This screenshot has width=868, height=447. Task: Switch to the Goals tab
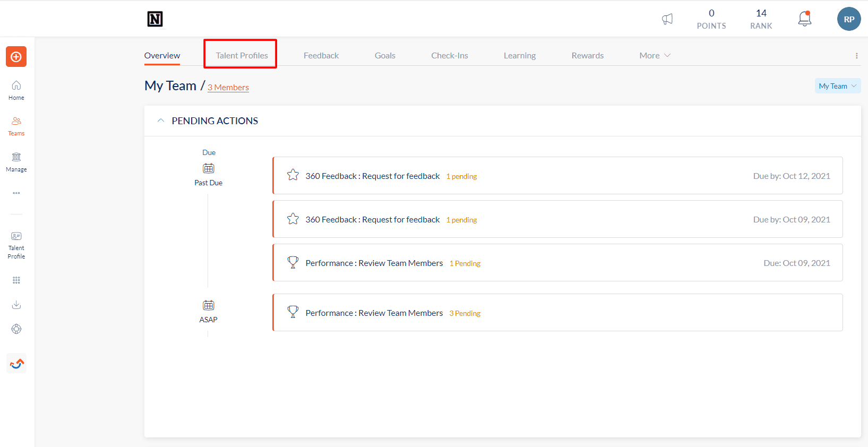pyautogui.click(x=385, y=55)
